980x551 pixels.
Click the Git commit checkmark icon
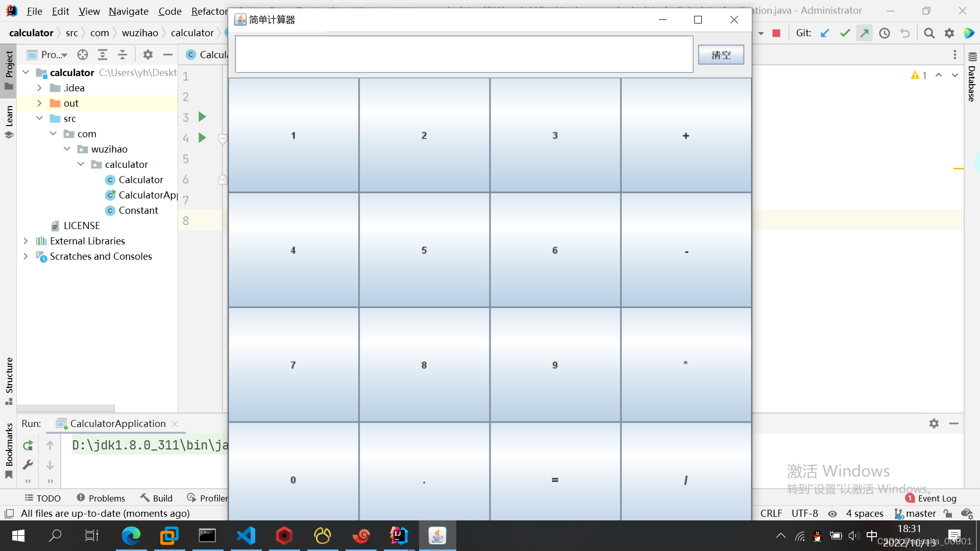pyautogui.click(x=845, y=33)
